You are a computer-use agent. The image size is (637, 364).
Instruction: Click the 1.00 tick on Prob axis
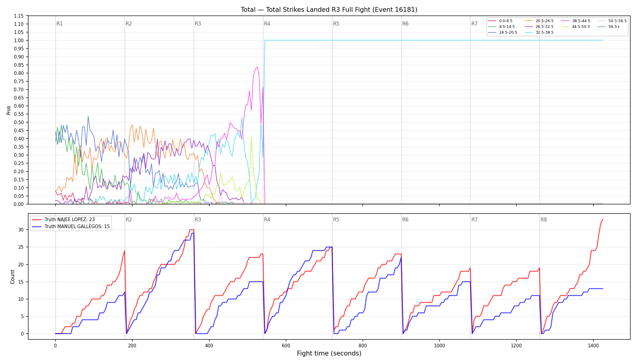click(19, 40)
